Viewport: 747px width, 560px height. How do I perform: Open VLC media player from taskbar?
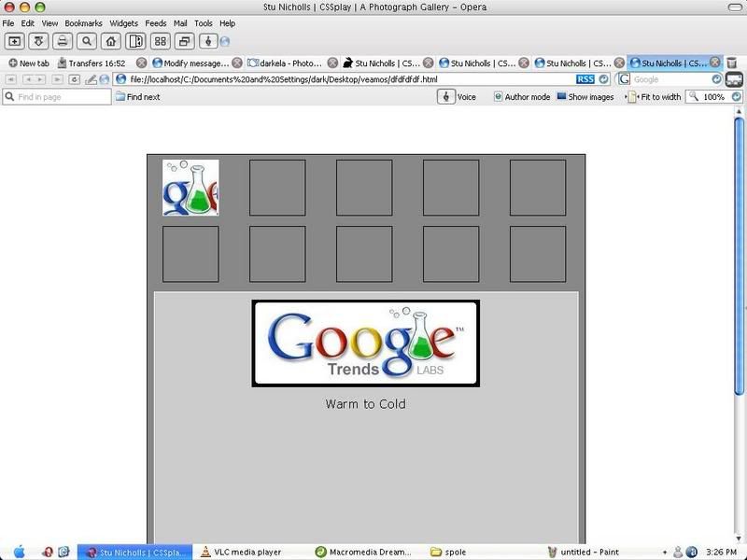(241, 552)
